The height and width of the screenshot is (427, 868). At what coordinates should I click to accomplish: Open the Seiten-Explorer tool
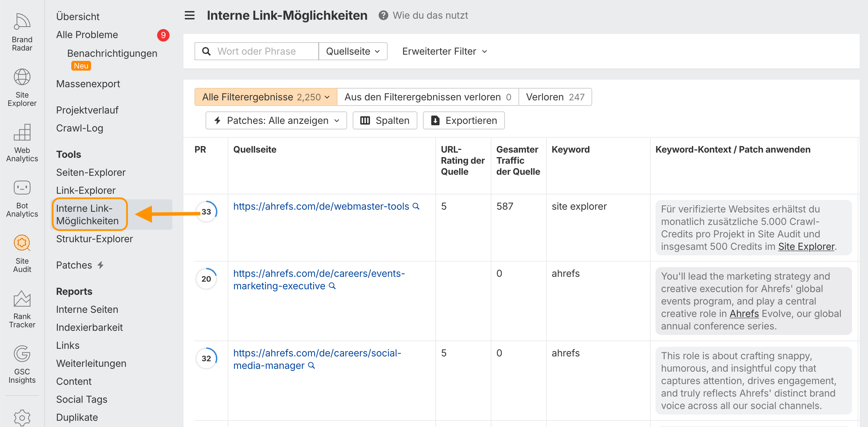pyautogui.click(x=91, y=172)
